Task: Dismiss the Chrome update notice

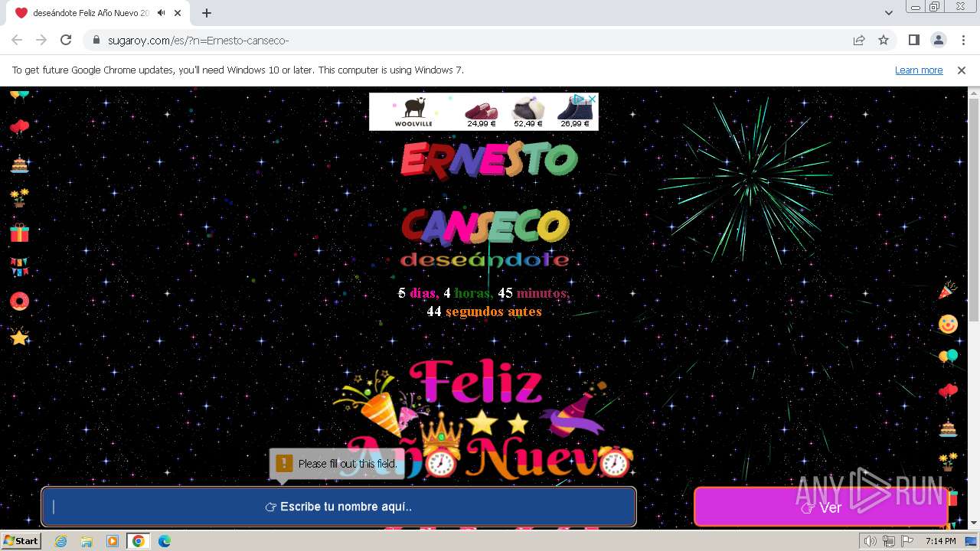Action: [x=962, y=70]
